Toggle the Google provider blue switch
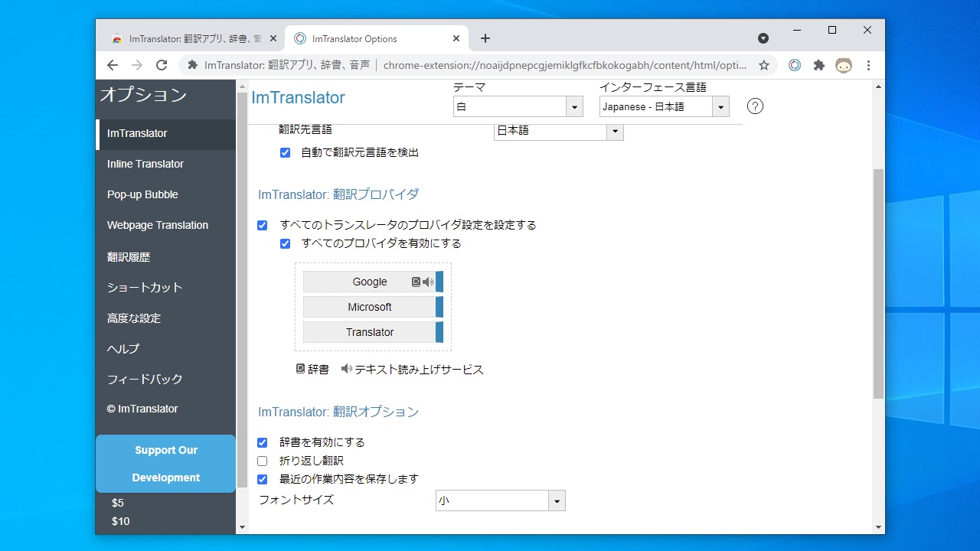The width and height of the screenshot is (980, 551). coord(439,282)
